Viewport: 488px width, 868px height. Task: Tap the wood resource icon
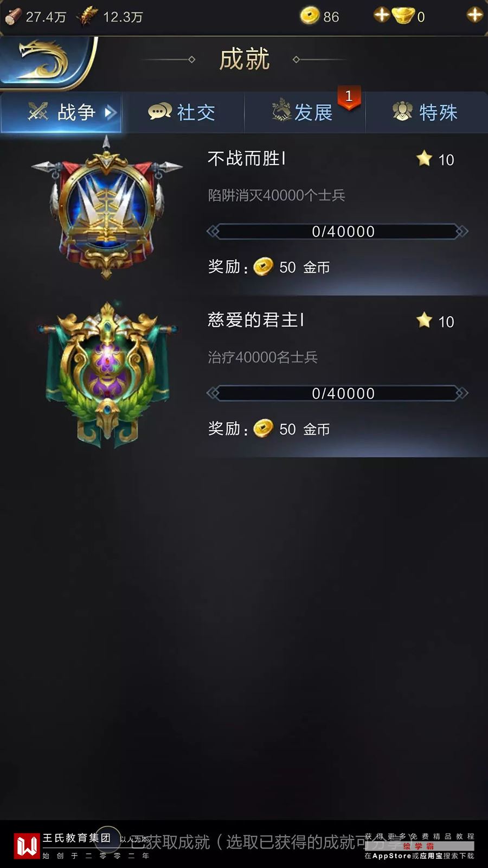tap(12, 16)
